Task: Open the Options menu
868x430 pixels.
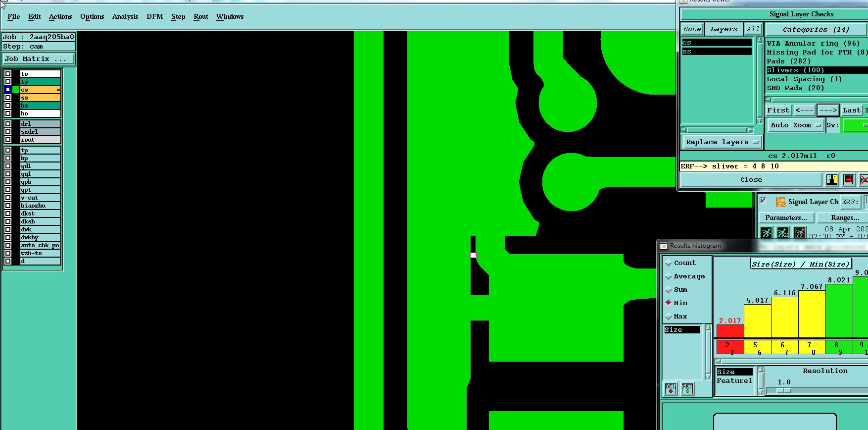Action: pyautogui.click(x=92, y=16)
